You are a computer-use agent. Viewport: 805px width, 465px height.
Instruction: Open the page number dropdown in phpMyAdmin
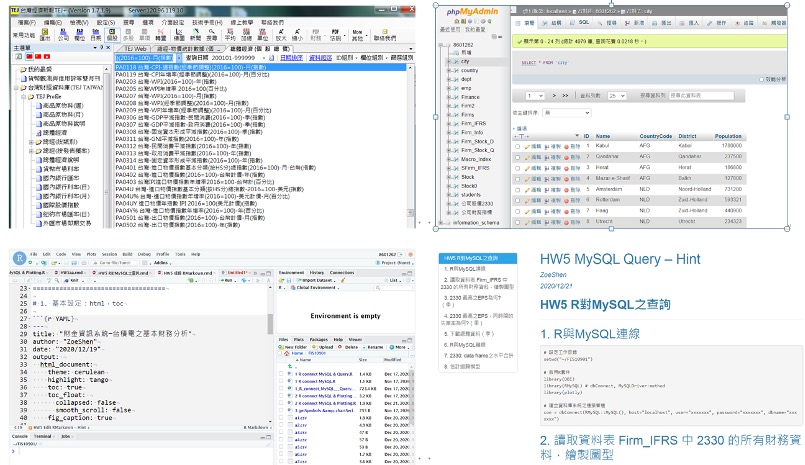(x=534, y=95)
